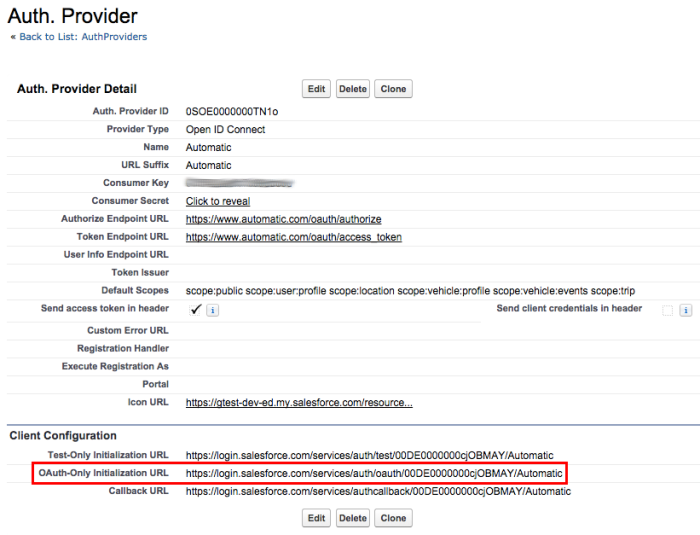Open info icon for Send access token

212,310
